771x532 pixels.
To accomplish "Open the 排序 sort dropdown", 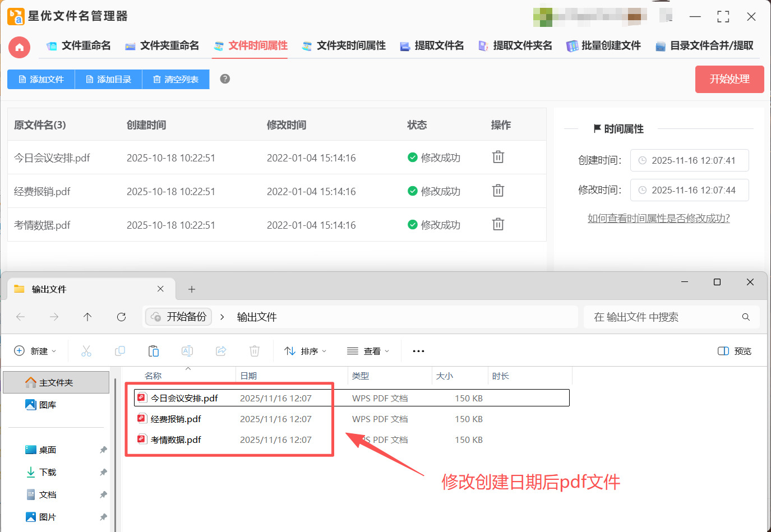I will pyautogui.click(x=306, y=351).
